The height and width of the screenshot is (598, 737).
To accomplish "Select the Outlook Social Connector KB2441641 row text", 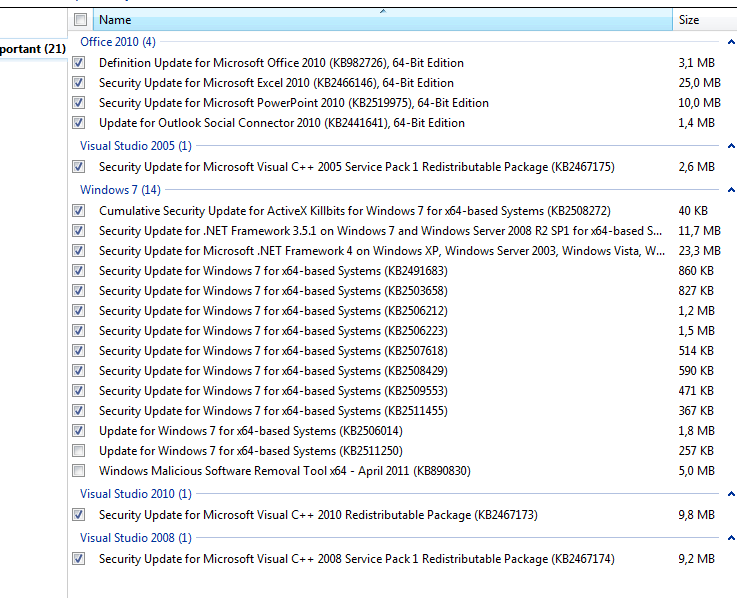I will [x=282, y=123].
